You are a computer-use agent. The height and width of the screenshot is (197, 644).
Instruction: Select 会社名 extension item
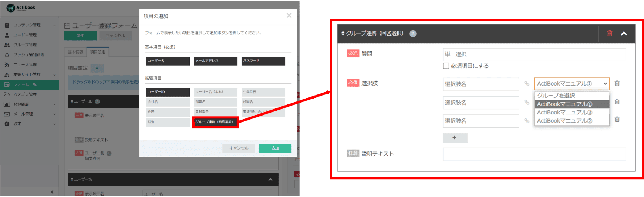click(168, 102)
